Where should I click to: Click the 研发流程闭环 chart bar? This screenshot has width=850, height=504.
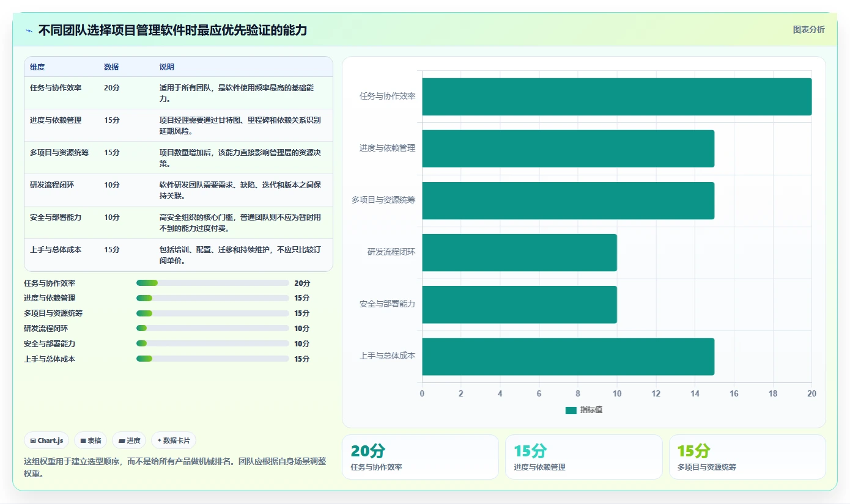click(519, 252)
